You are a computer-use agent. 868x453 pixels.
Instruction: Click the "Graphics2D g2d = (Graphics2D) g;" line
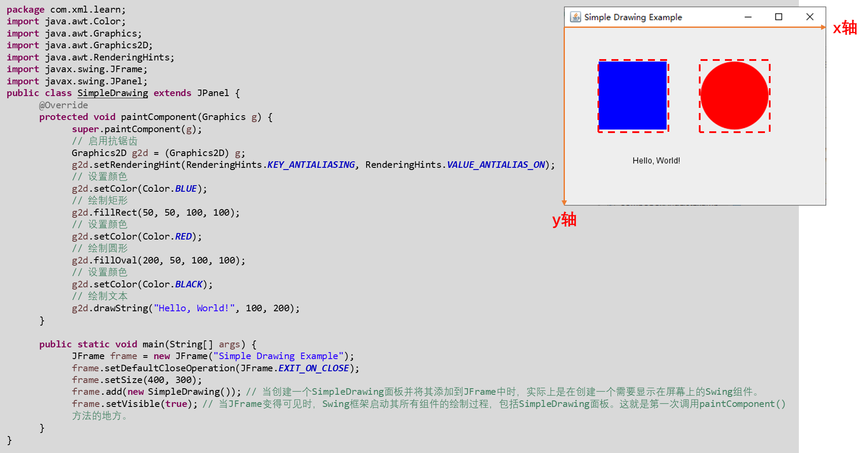[x=158, y=153]
